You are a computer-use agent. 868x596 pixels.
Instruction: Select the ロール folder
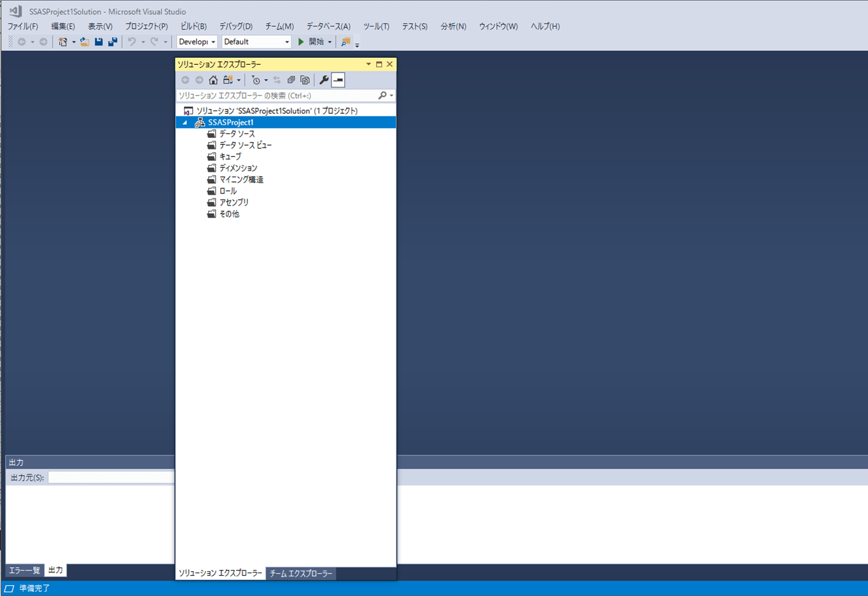[x=221, y=191]
